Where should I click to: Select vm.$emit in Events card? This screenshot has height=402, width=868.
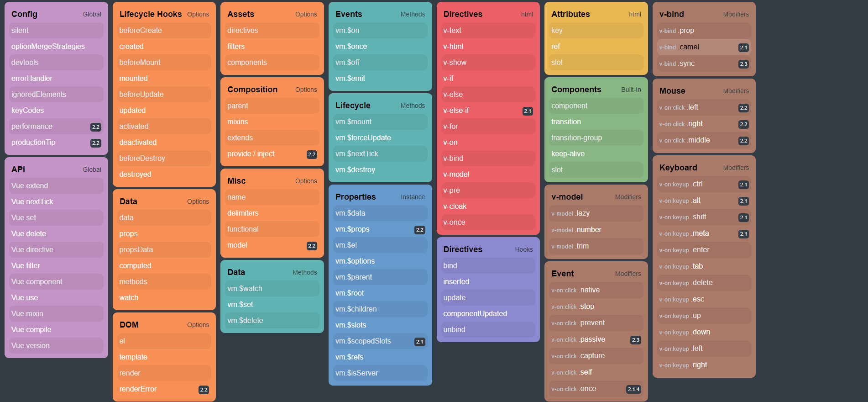tap(380, 79)
